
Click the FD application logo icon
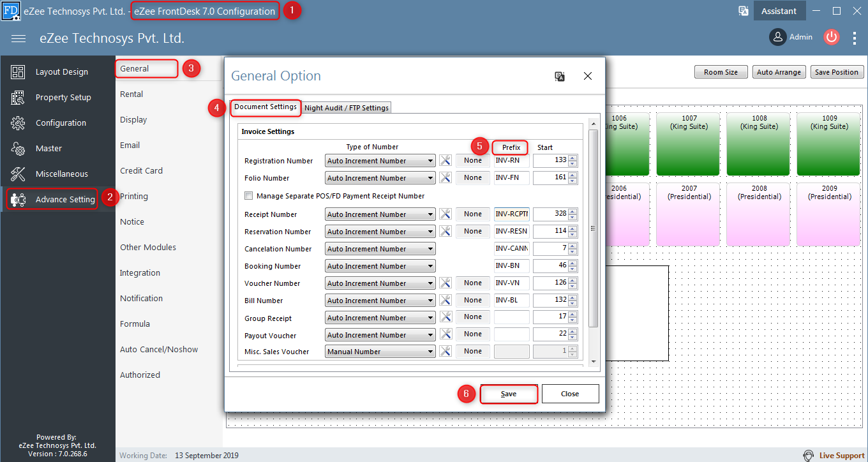(11, 11)
